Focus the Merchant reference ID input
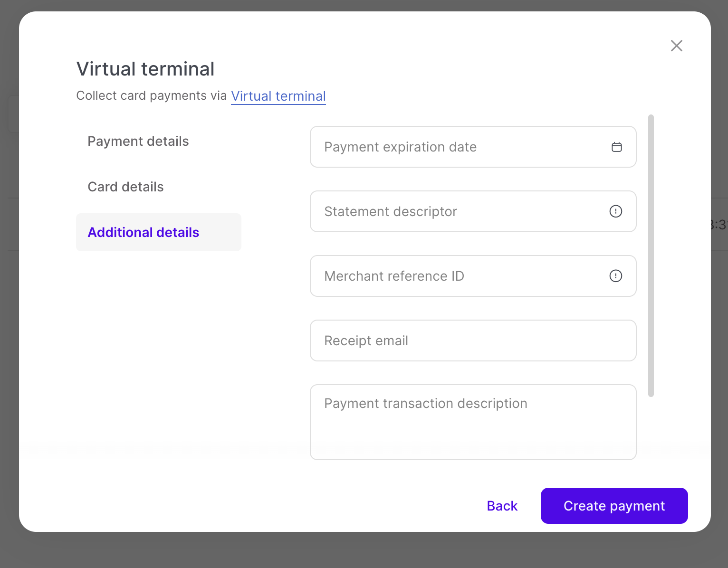728x568 pixels. (x=456, y=276)
